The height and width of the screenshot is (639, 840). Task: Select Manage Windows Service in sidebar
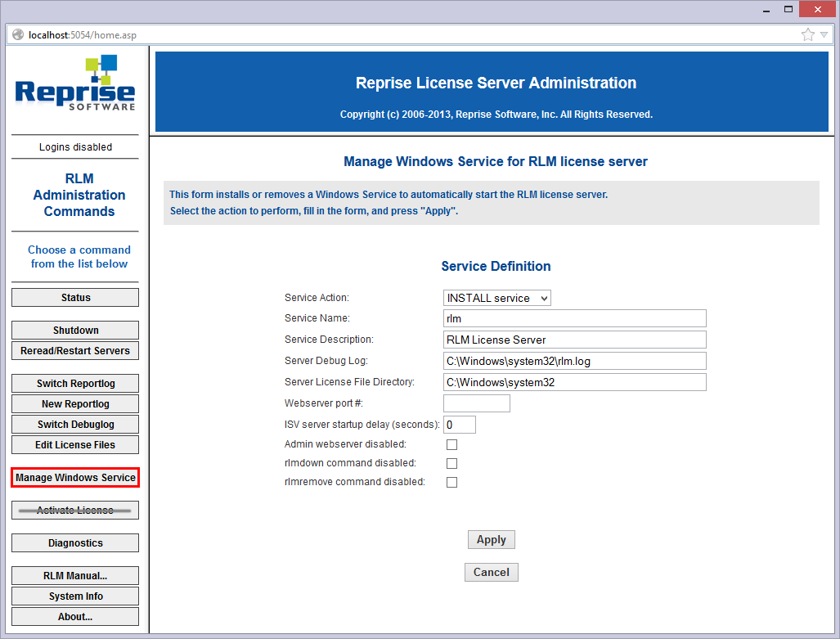click(x=75, y=478)
